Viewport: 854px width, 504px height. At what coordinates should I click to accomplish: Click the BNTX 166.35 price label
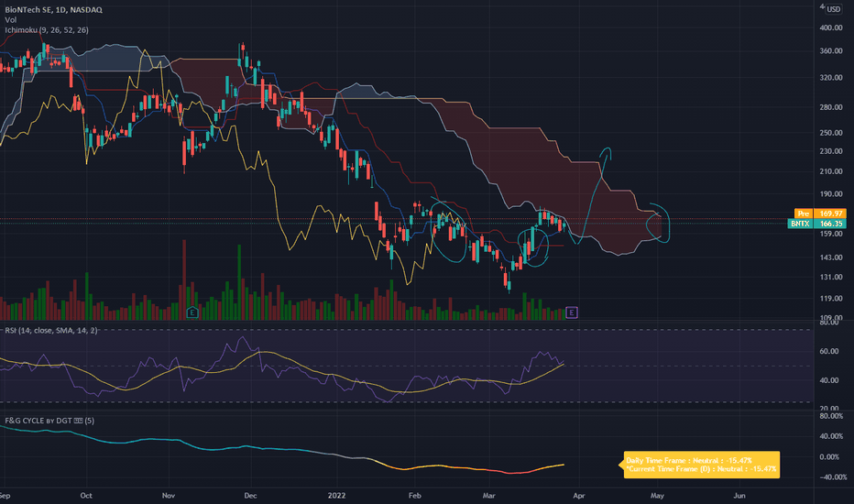(816, 224)
